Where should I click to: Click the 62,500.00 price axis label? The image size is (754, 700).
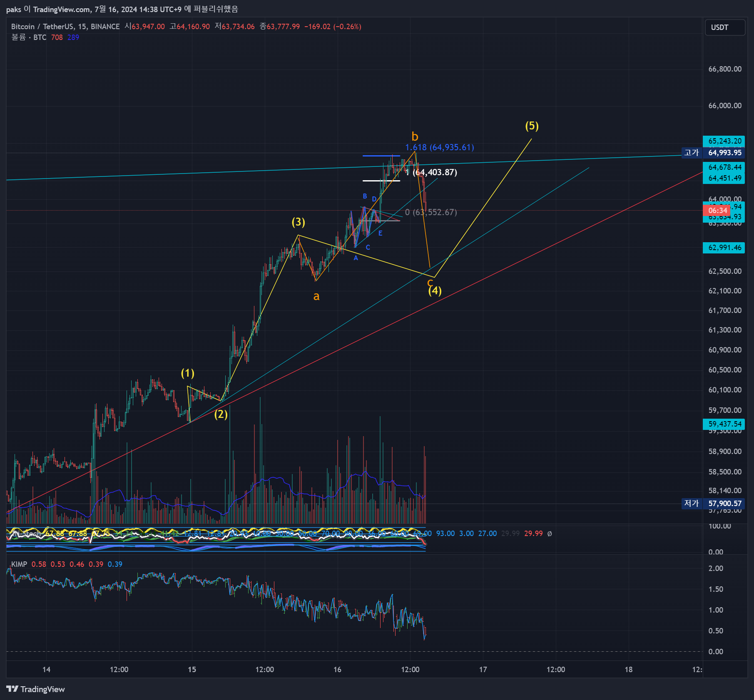(725, 271)
